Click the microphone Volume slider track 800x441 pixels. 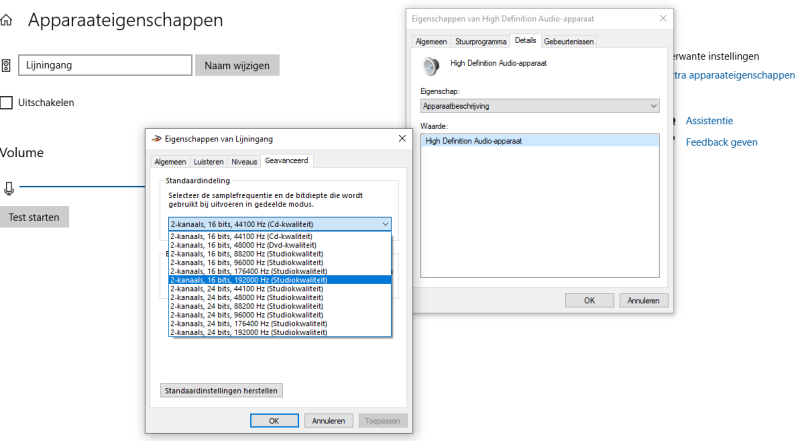(x=83, y=187)
